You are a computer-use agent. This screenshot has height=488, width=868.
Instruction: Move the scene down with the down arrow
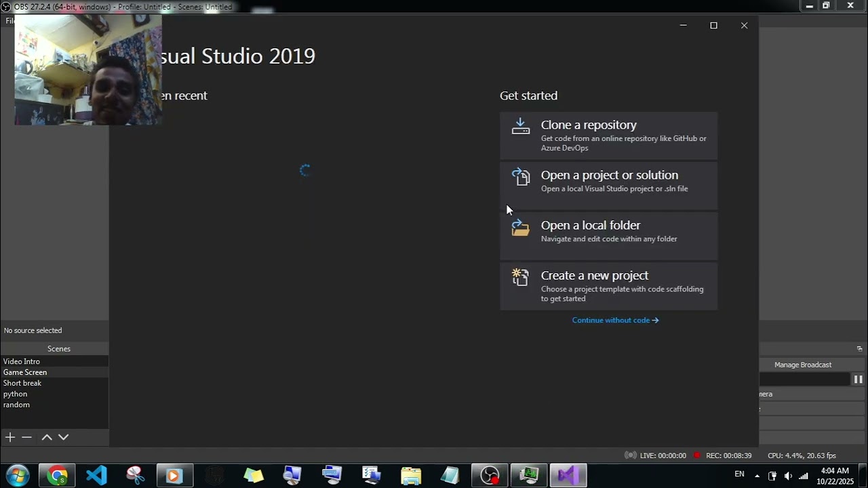coord(63,437)
